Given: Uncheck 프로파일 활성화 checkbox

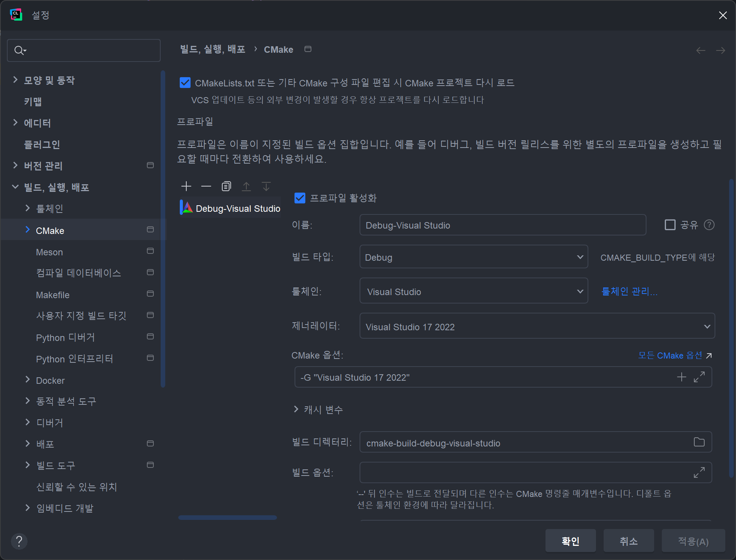Looking at the screenshot, I should pos(300,198).
